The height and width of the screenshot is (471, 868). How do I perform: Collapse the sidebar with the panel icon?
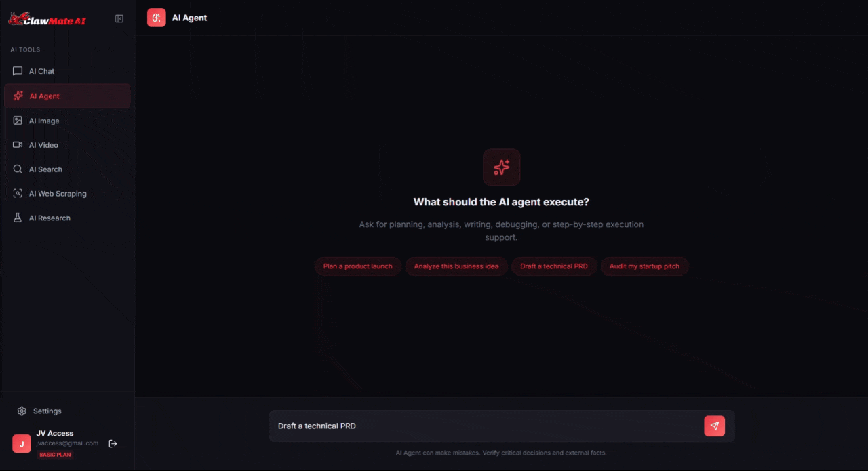(119, 19)
